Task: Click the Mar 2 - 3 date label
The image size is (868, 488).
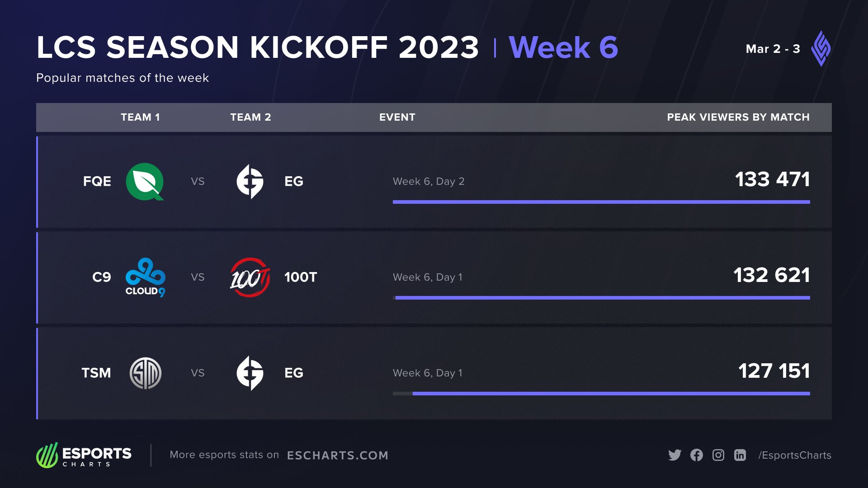Action: coord(773,49)
